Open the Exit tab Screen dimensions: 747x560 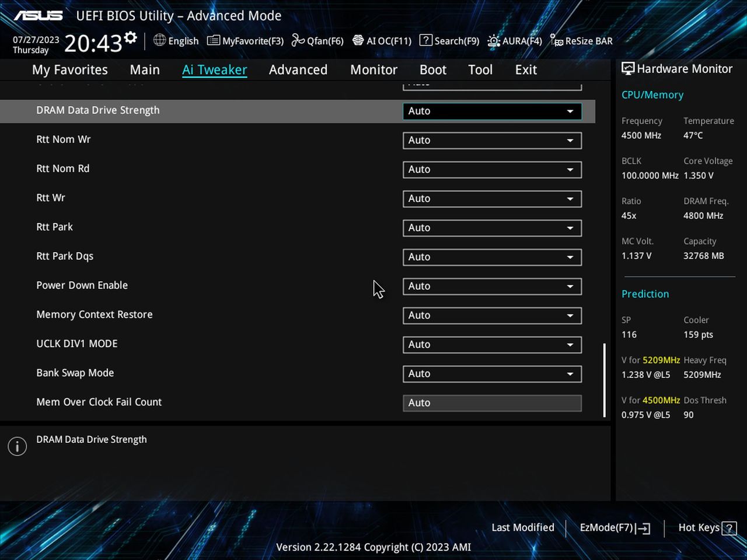point(526,70)
